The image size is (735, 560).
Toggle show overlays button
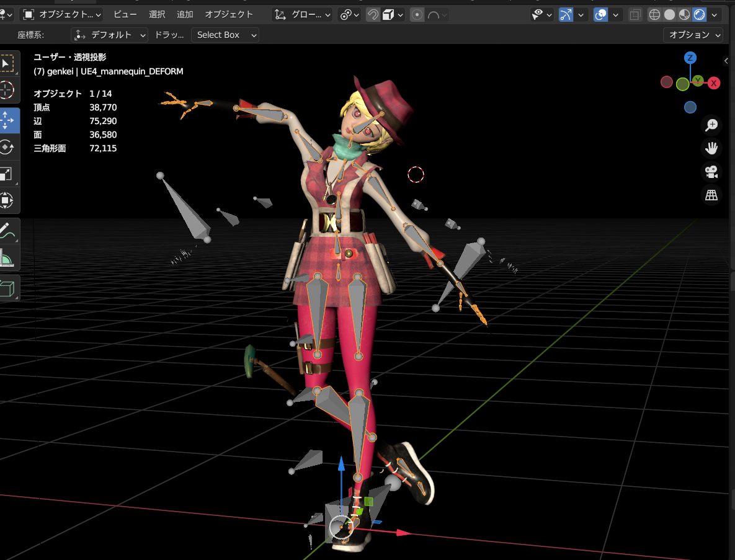[600, 15]
